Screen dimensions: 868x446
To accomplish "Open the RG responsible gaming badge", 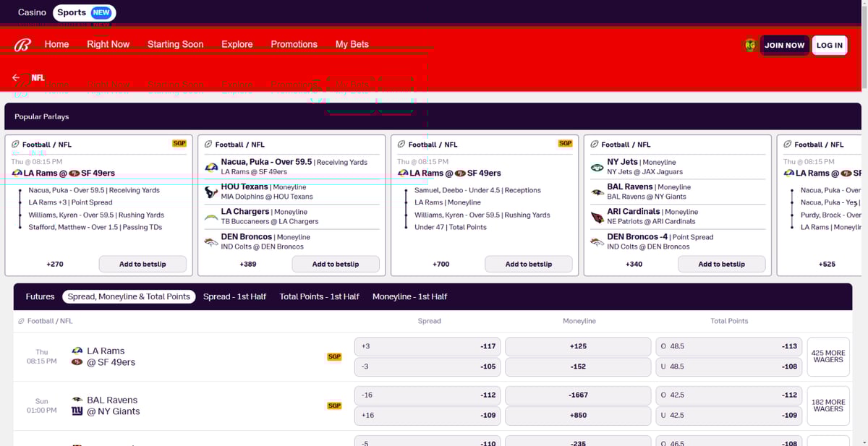I will pyautogui.click(x=750, y=45).
